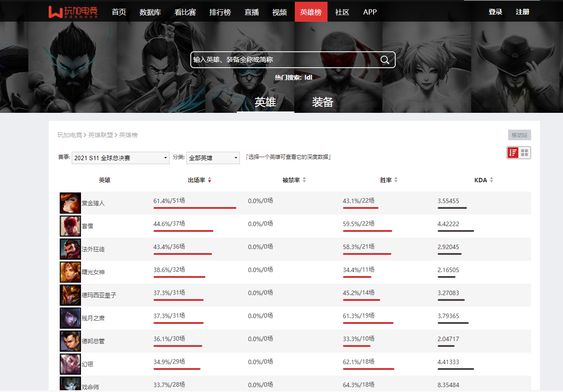The width and height of the screenshot is (563, 392).
Task: Switch to the 装备 tab
Action: coord(323,102)
